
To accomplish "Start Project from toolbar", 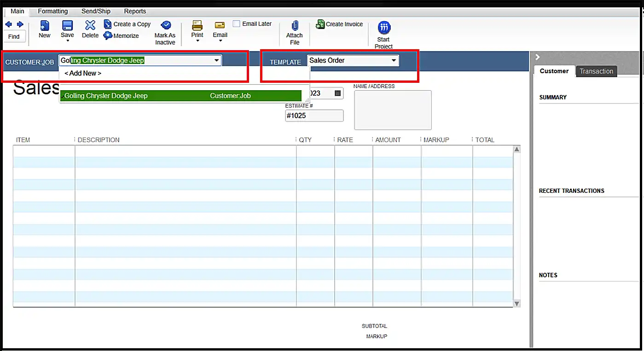I will coord(384,35).
